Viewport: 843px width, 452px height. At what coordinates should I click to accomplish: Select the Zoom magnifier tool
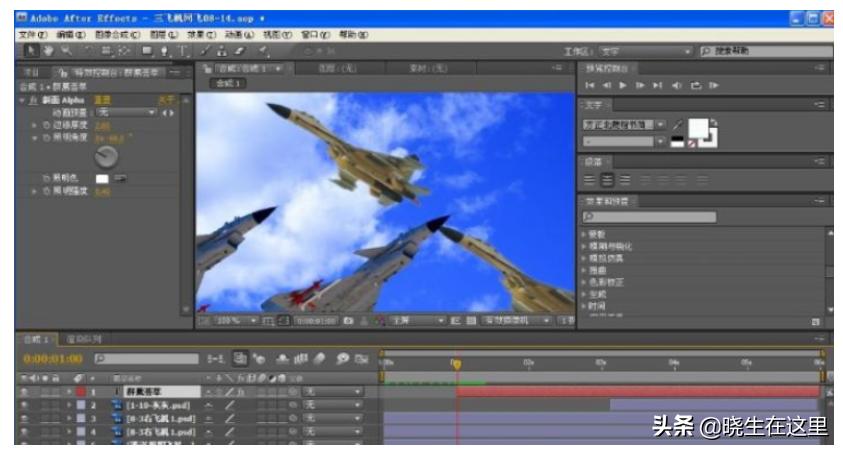point(67,50)
